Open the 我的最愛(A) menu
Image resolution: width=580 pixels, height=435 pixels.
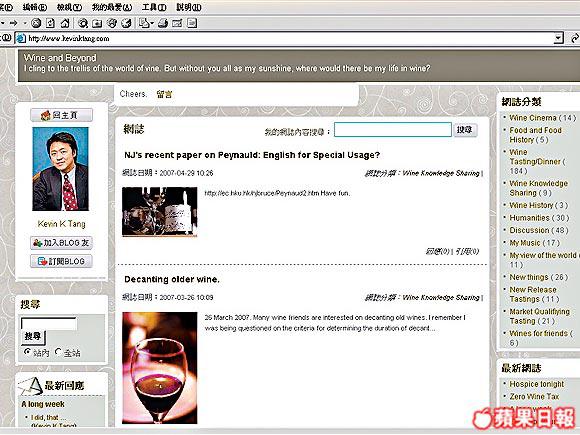point(112,7)
